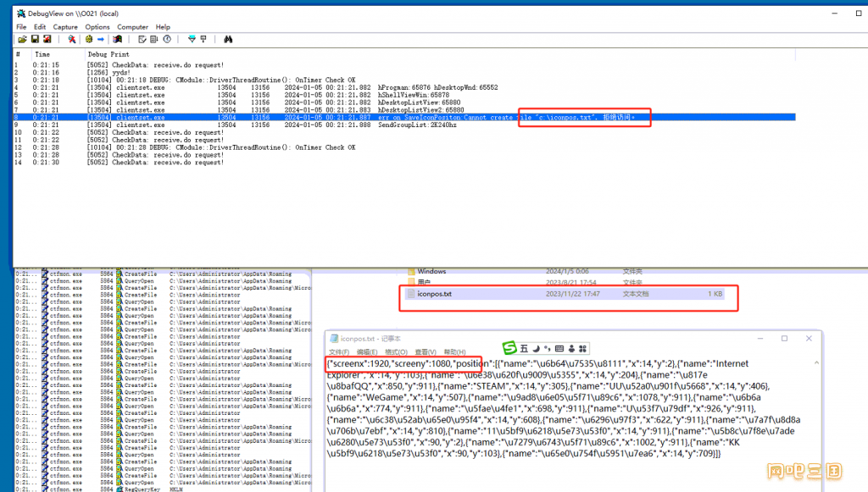This screenshot has height=492, width=868.
Task: Click the Notepad icon in iconpos.txt title bar
Action: tap(334, 339)
